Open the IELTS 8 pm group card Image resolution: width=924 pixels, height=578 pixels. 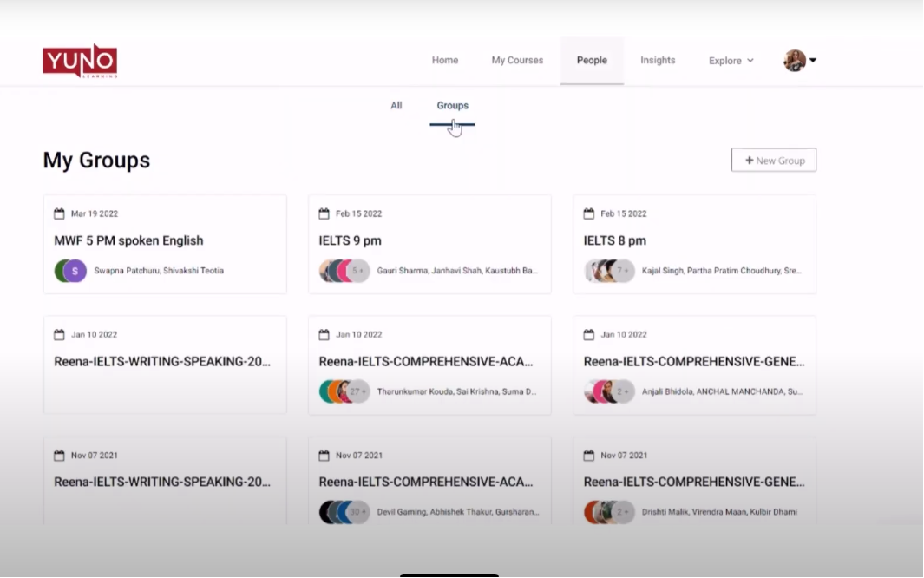[x=614, y=240]
